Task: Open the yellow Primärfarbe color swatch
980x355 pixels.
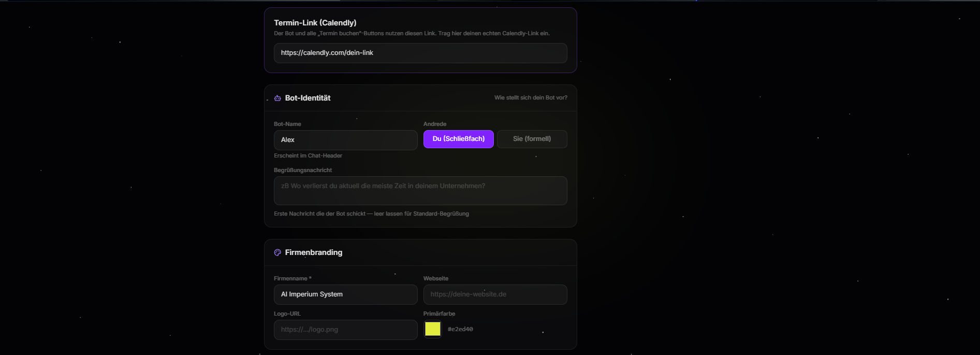Action: (x=432, y=329)
